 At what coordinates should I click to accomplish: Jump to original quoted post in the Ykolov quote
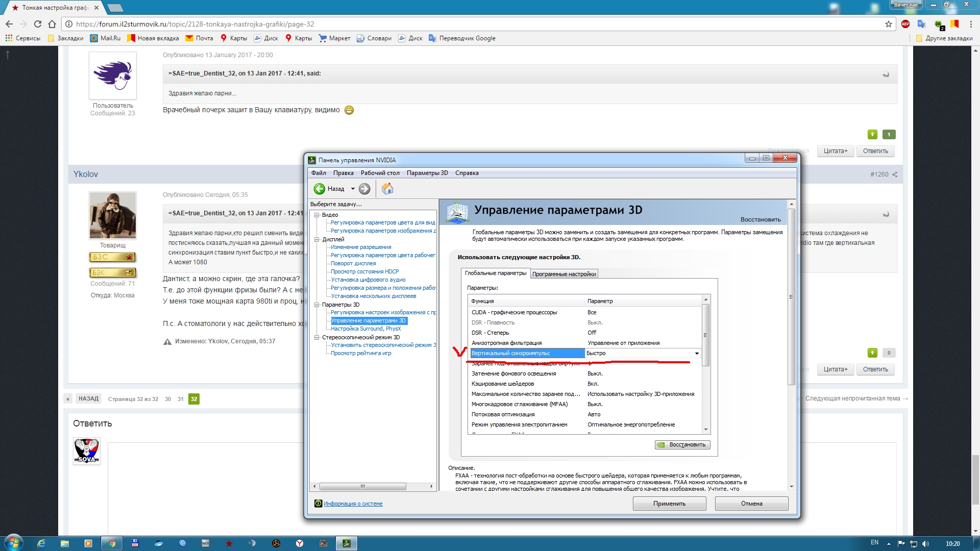[886, 214]
